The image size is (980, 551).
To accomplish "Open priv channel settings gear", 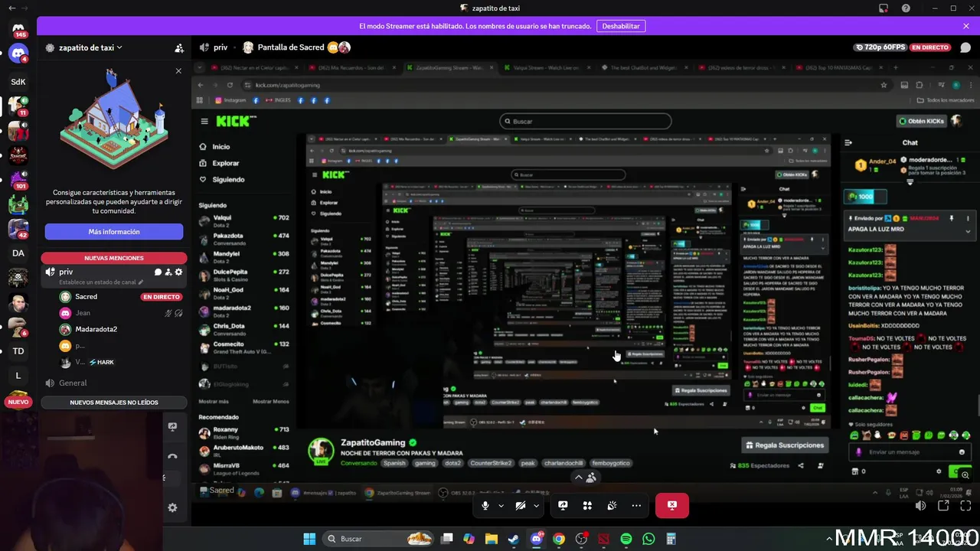I will 178,272.
